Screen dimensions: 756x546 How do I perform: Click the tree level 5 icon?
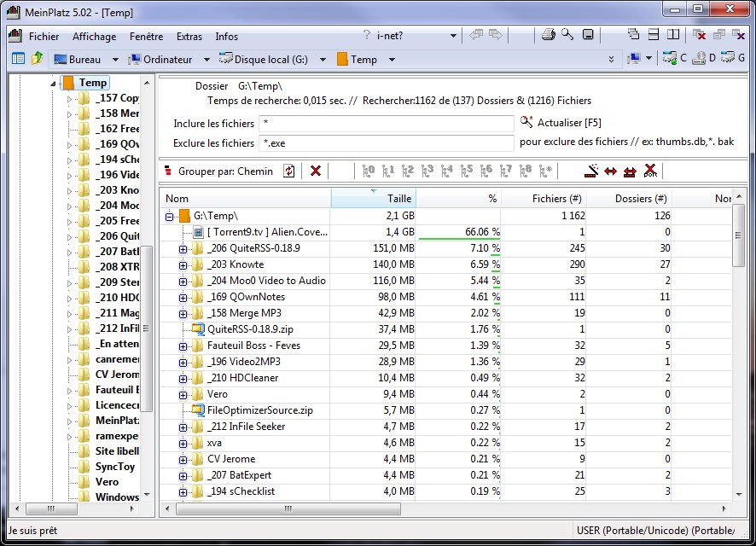(x=467, y=171)
